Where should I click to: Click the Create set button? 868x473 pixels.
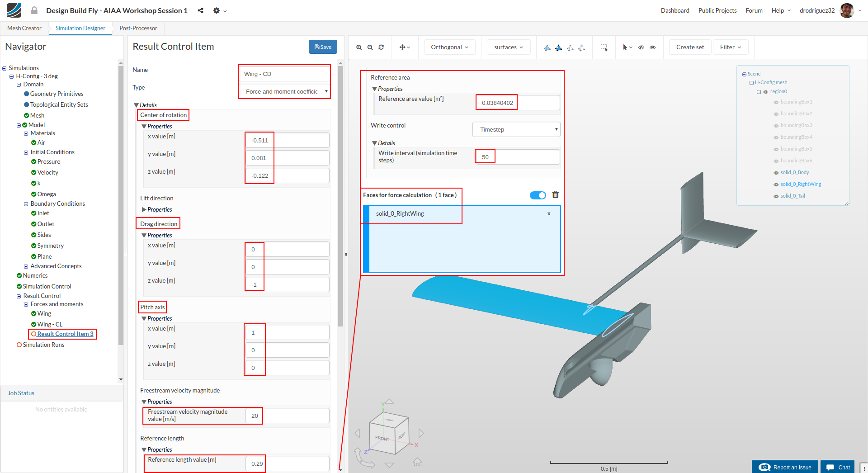click(x=690, y=47)
